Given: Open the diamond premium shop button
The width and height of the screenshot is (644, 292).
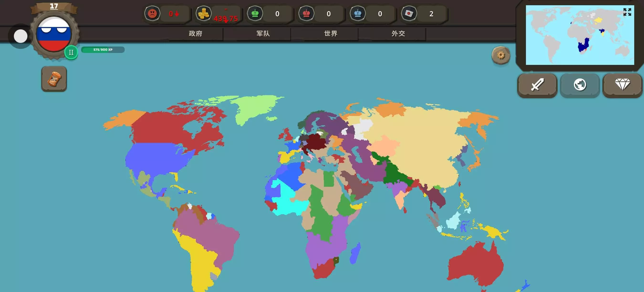Looking at the screenshot, I should 622,85.
